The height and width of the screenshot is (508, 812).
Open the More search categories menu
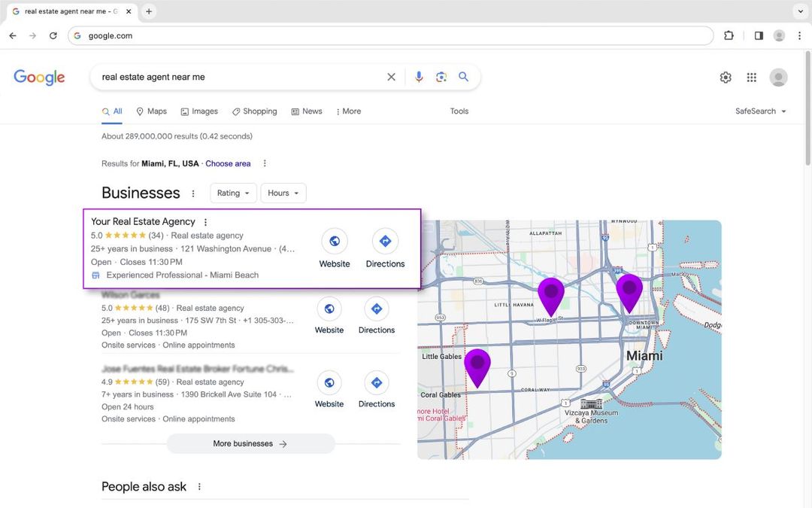tap(349, 111)
